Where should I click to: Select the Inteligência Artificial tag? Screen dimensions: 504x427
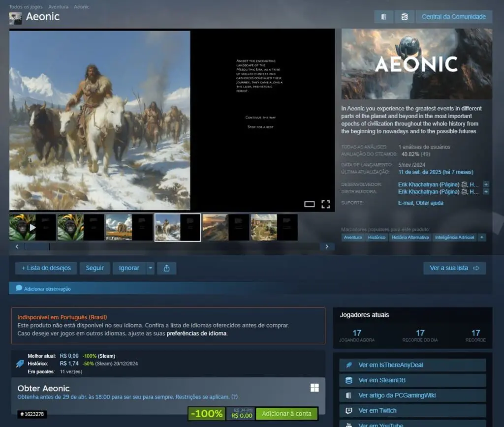454,237
